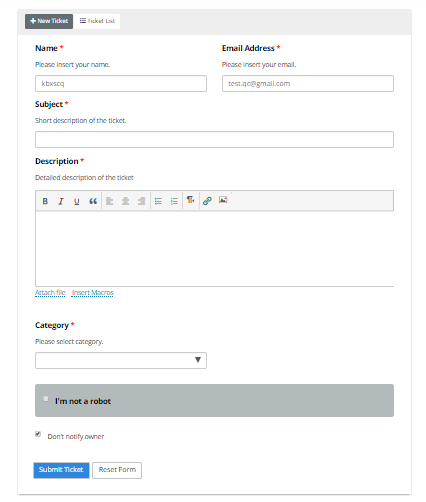
Task: Open the Category dropdown
Action: pyautogui.click(x=121, y=360)
